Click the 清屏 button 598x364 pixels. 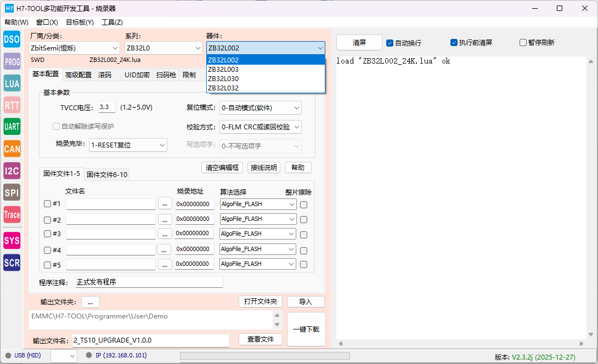[359, 43]
